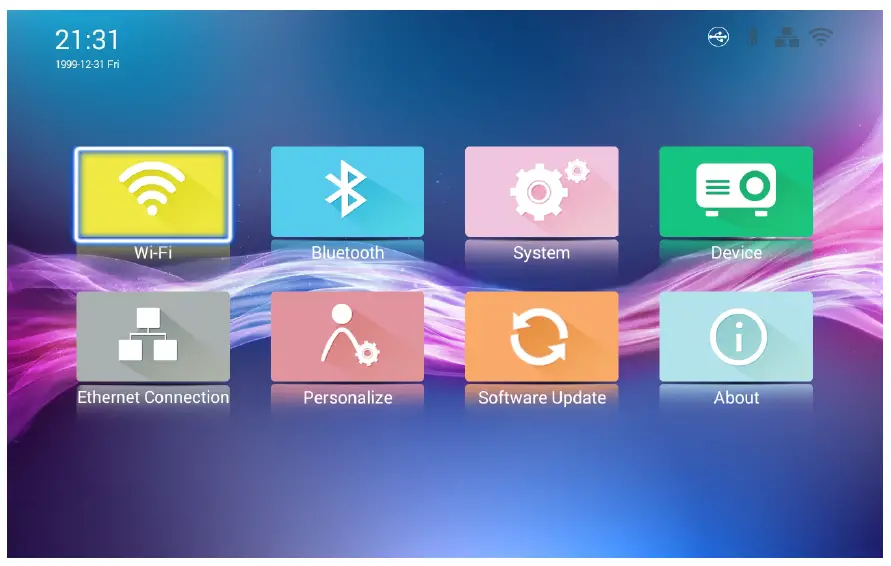Image resolution: width=891 pixels, height=566 pixels.
Task: Open the Ethernet Connection tile
Action: tap(153, 336)
